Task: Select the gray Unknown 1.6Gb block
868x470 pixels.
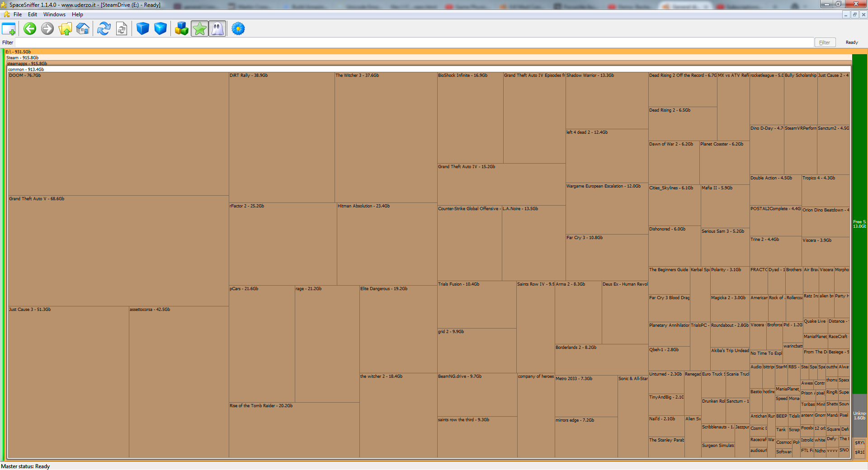Action: point(859,415)
